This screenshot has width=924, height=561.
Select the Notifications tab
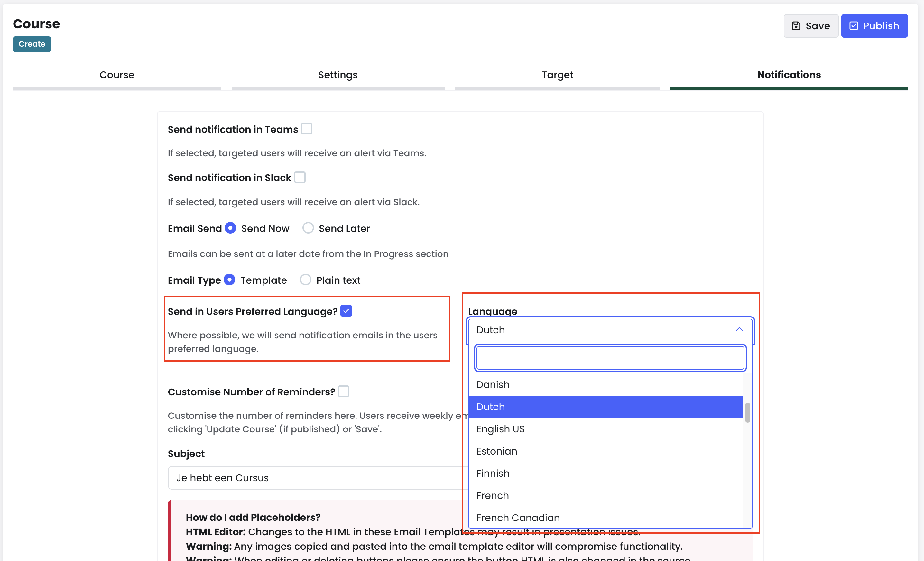click(x=789, y=75)
